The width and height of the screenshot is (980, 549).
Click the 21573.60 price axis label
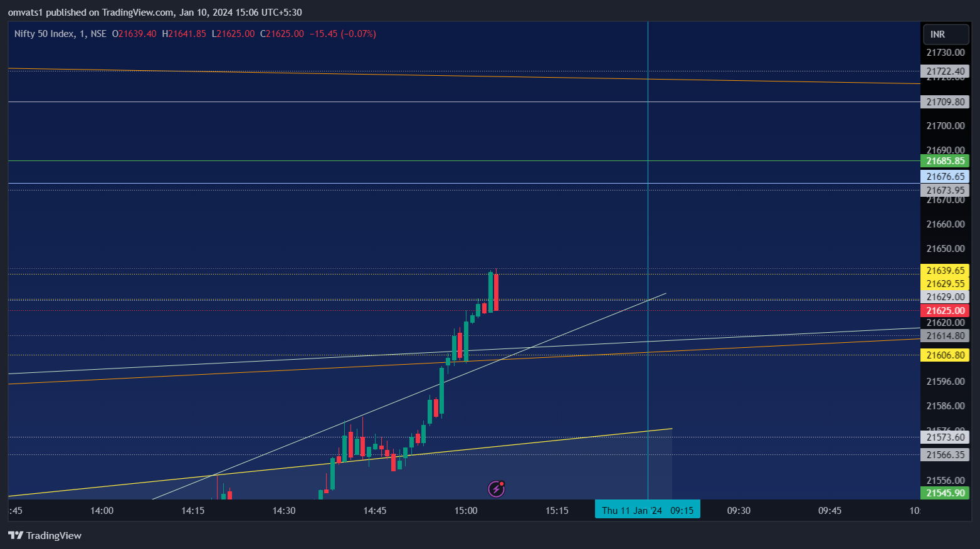coord(945,437)
